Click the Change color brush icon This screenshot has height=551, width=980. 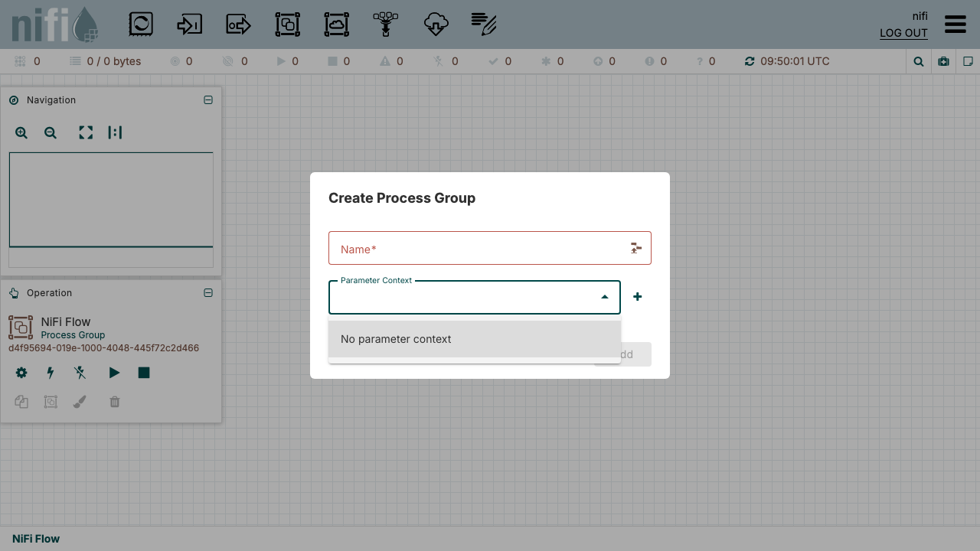(80, 402)
